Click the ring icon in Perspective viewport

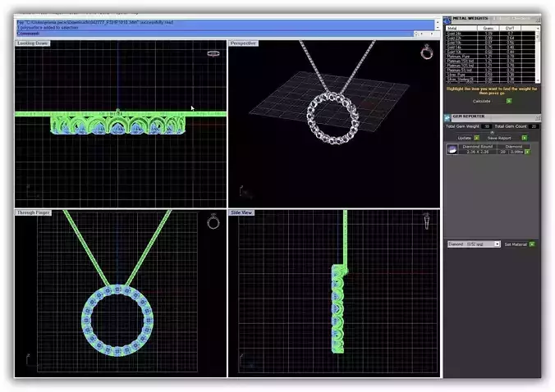(427, 52)
